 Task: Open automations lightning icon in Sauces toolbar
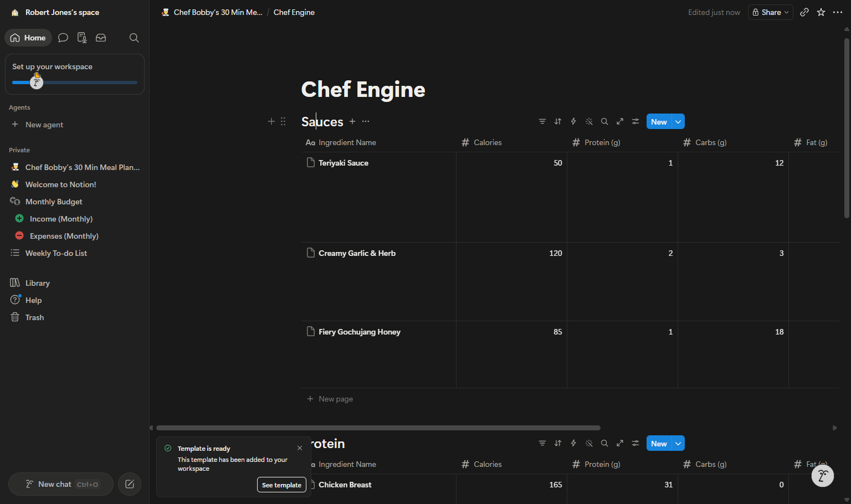coord(573,121)
